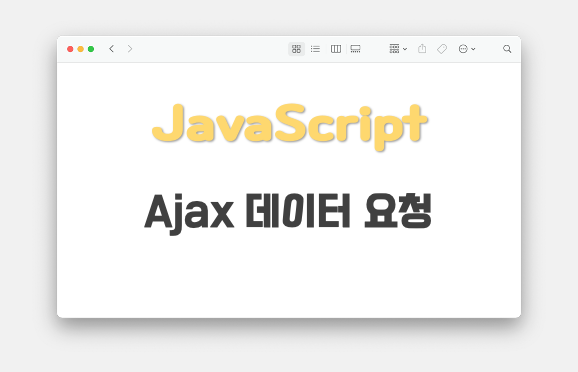
Task: Click the search magnifier icon
Action: click(507, 49)
